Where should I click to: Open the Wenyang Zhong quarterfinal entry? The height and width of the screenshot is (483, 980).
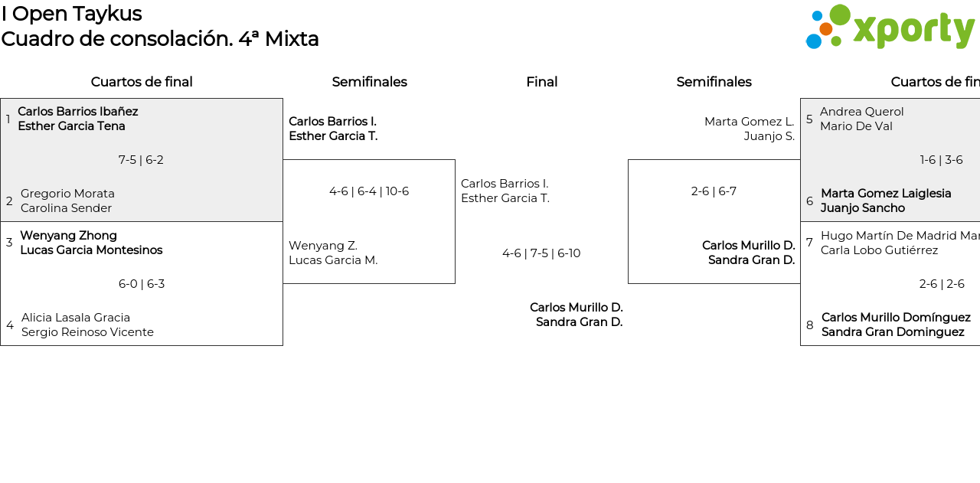click(90, 243)
